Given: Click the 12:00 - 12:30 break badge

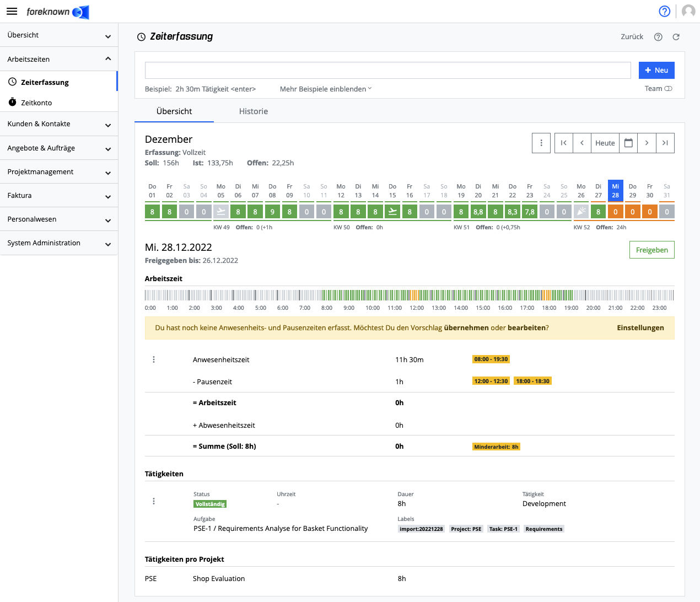Looking at the screenshot, I should coord(491,381).
